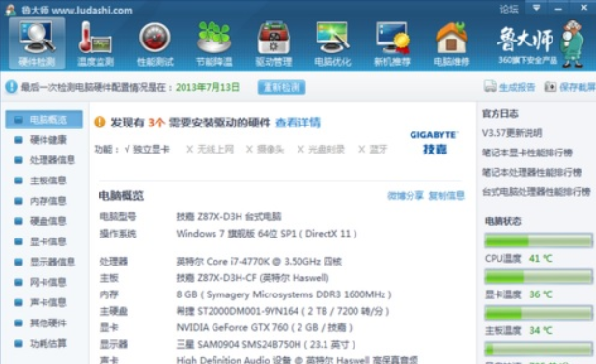Viewport: 596px width, 364px height.
Task: Click the status bar above 主板温度 34 ℃
Action: [x=538, y=313]
